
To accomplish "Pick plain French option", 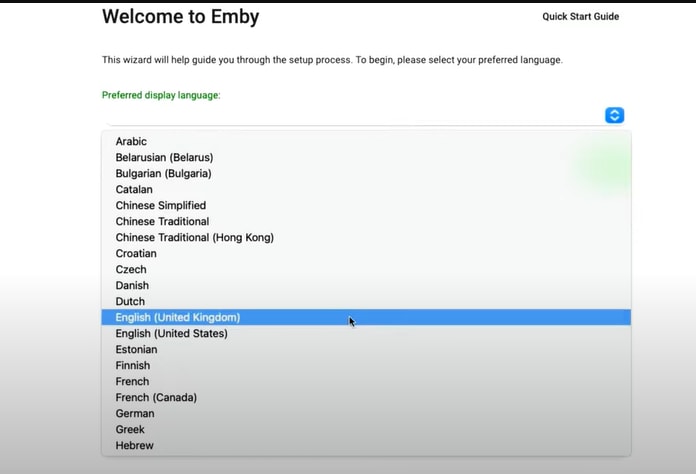I will point(366,381).
